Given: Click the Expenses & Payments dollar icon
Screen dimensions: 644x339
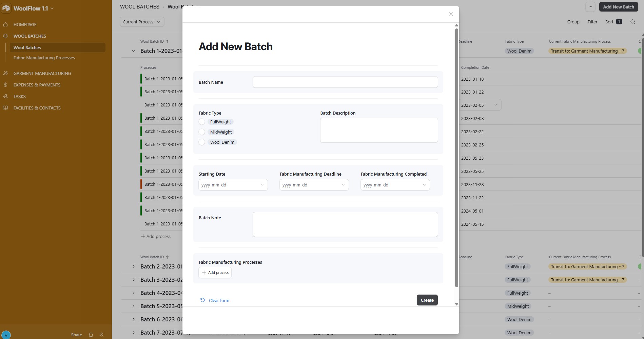Looking at the screenshot, I should [x=5, y=85].
